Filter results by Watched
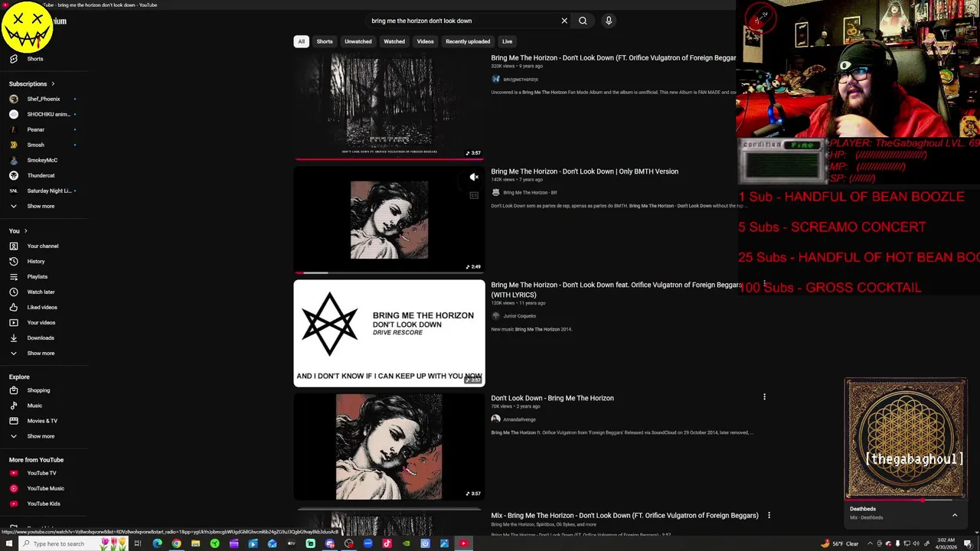980x551 pixels. click(394, 41)
